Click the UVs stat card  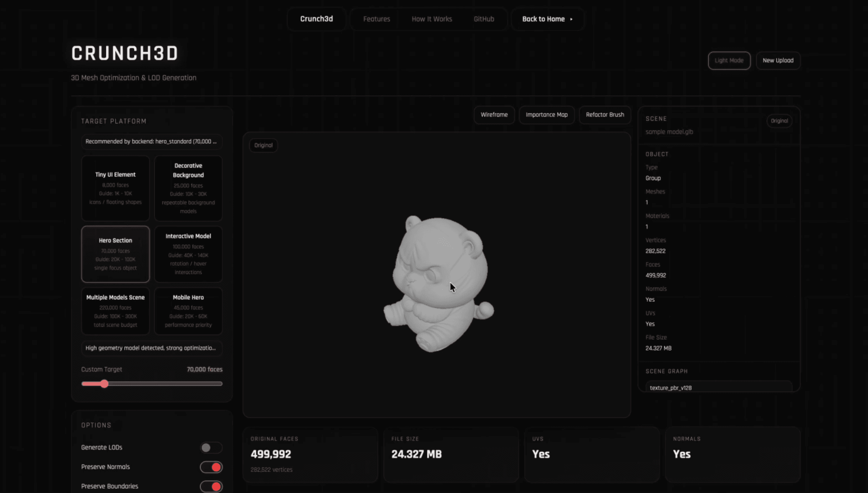(x=592, y=454)
